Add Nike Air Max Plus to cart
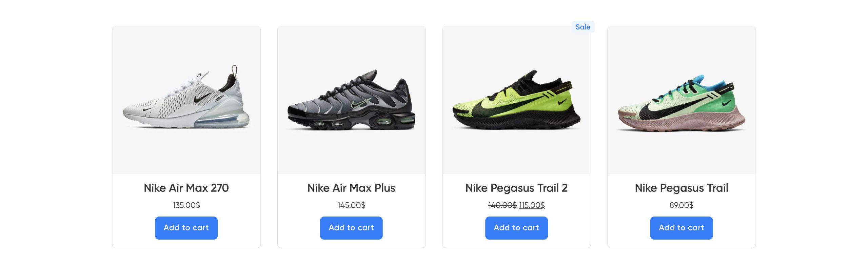 351,228
